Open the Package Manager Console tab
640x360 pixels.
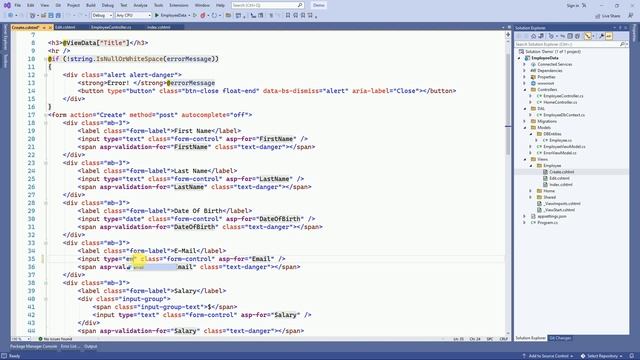click(33, 347)
